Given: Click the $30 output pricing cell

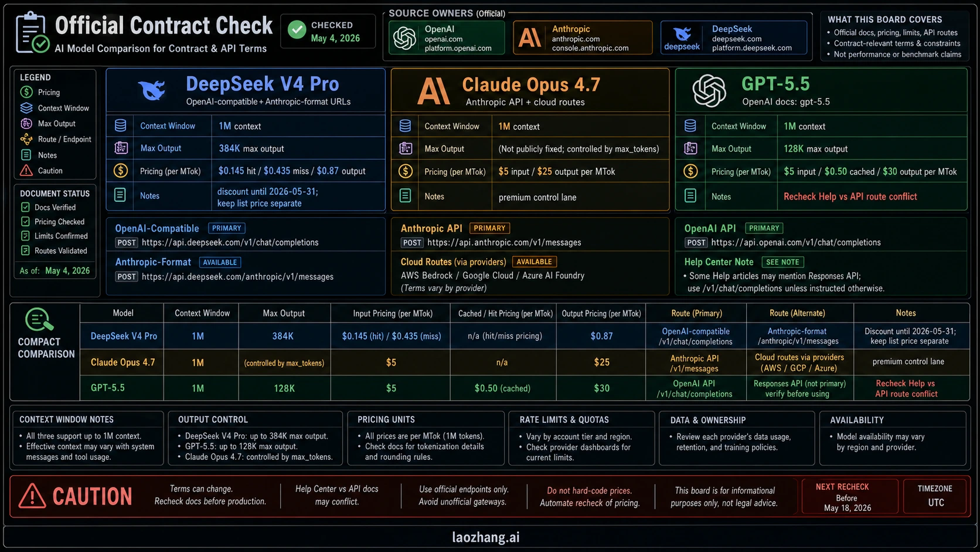Looking at the screenshot, I should click(x=602, y=388).
